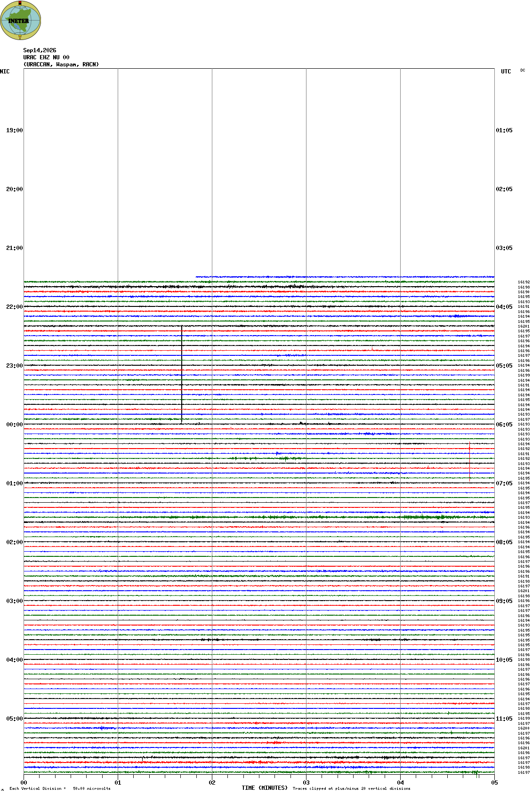Click minute 04 on bottom axis
Screen dimensions: 532x795
[400, 783]
